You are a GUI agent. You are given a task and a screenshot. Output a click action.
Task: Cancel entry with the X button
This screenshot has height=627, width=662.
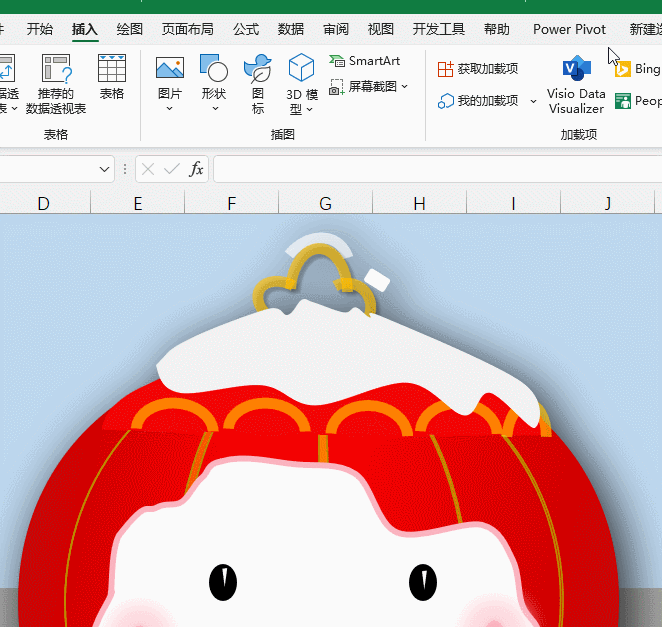tap(148, 169)
